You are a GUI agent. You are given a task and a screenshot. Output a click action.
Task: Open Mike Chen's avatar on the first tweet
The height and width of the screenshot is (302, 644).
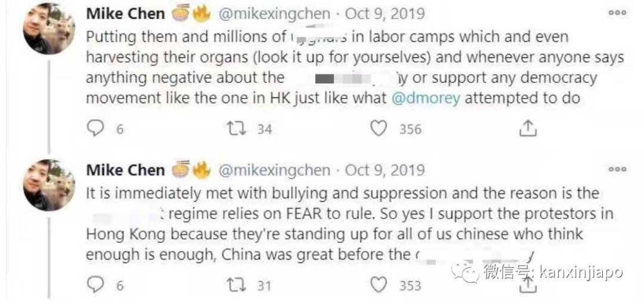(x=49, y=29)
